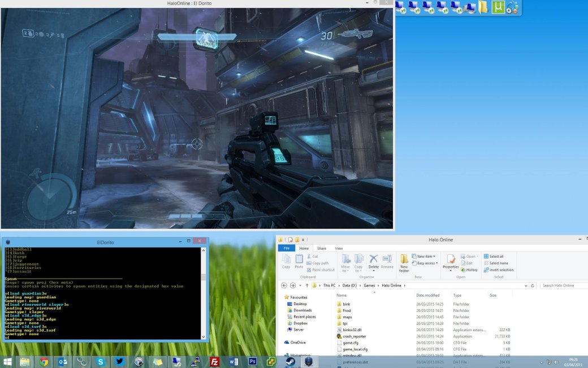Open File Explorer from the taskbar

25,362
